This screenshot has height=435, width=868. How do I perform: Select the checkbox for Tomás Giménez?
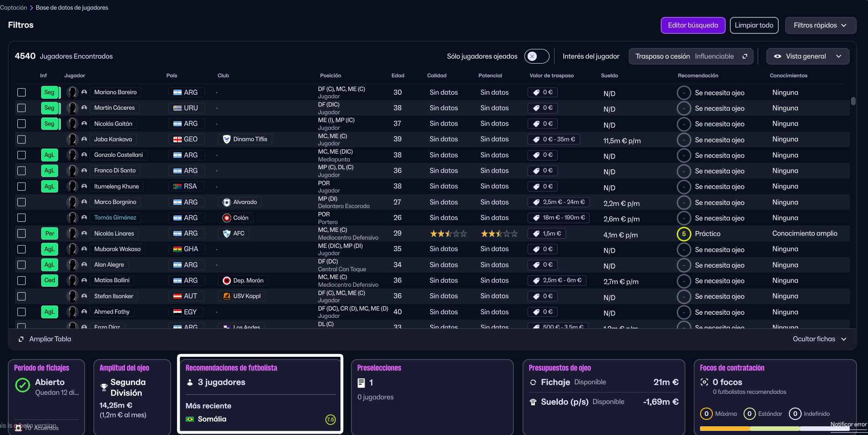[x=22, y=218]
